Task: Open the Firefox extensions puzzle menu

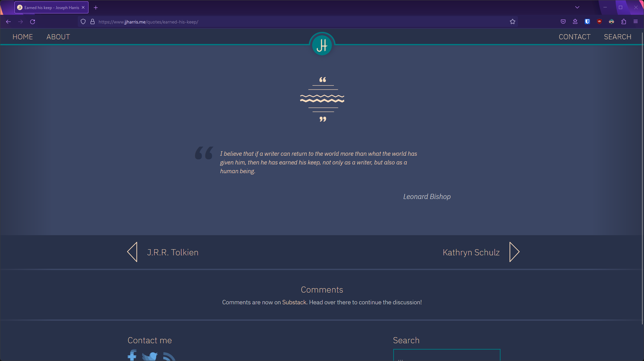Action: click(x=624, y=22)
